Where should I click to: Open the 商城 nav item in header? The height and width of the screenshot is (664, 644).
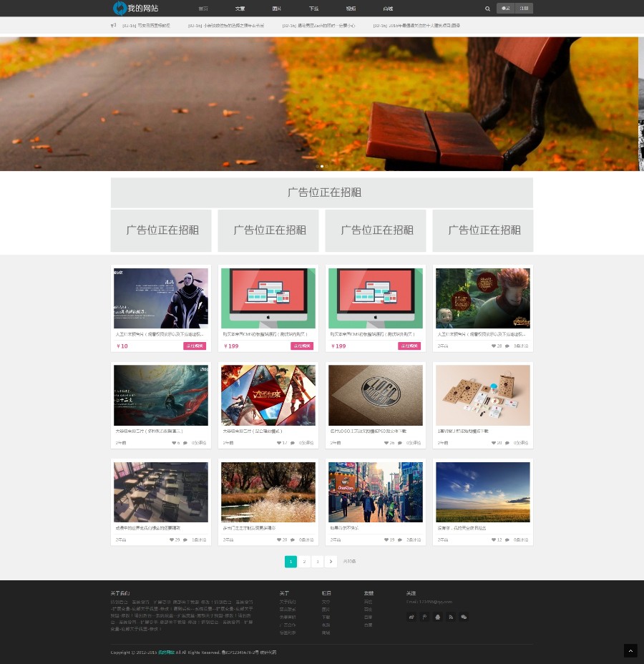[x=388, y=9]
